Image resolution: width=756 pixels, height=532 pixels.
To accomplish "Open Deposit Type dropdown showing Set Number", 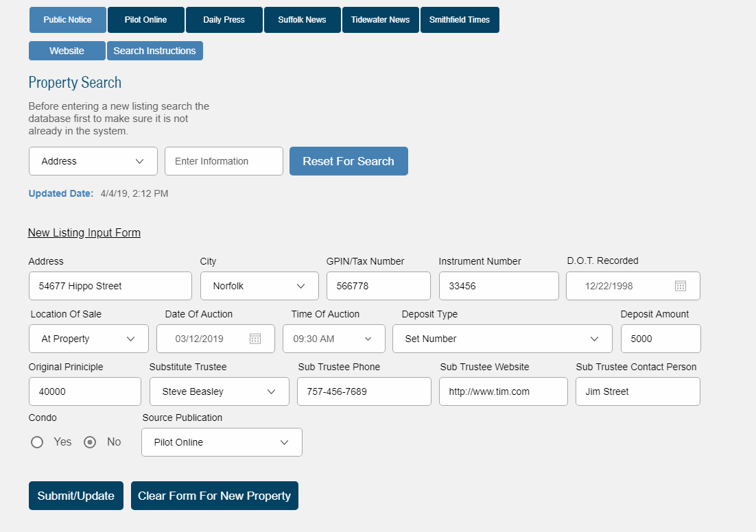I will tap(502, 339).
